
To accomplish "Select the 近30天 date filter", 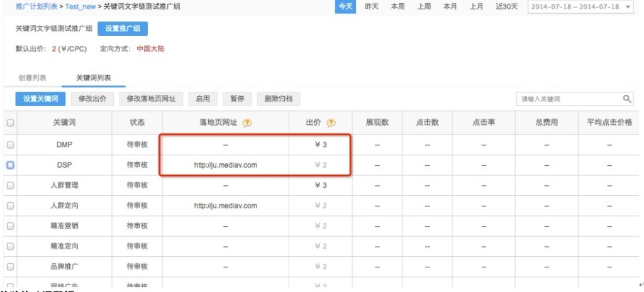I will point(506,7).
